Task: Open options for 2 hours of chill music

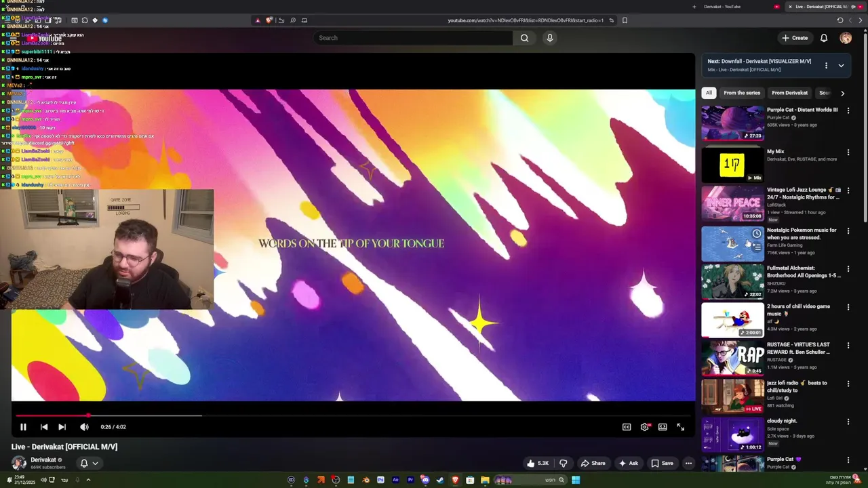Action: coord(848,307)
